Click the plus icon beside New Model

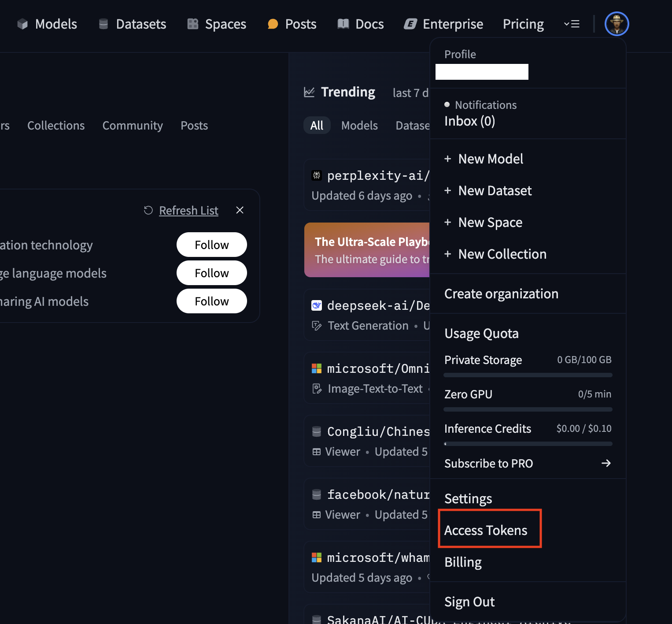(448, 159)
